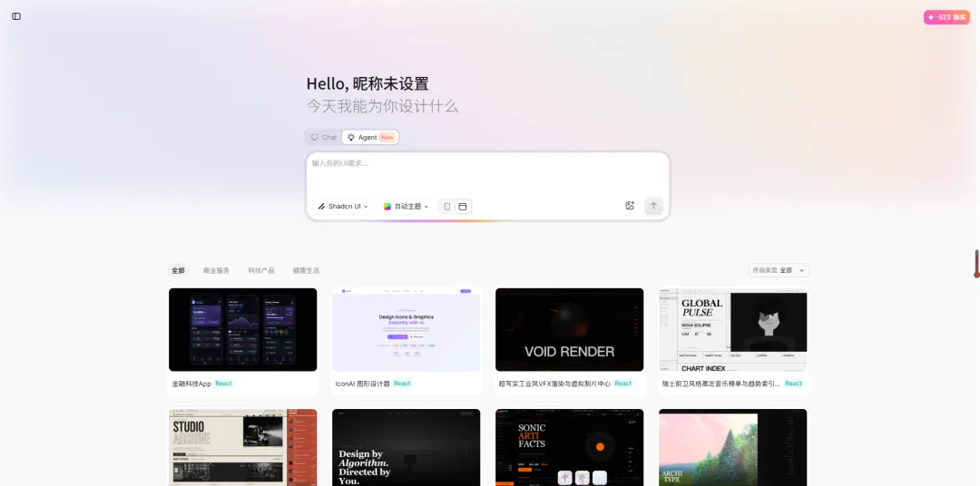The height and width of the screenshot is (486, 980).
Task: Open the 终端类型 全部 filter dropdown
Action: point(779,270)
